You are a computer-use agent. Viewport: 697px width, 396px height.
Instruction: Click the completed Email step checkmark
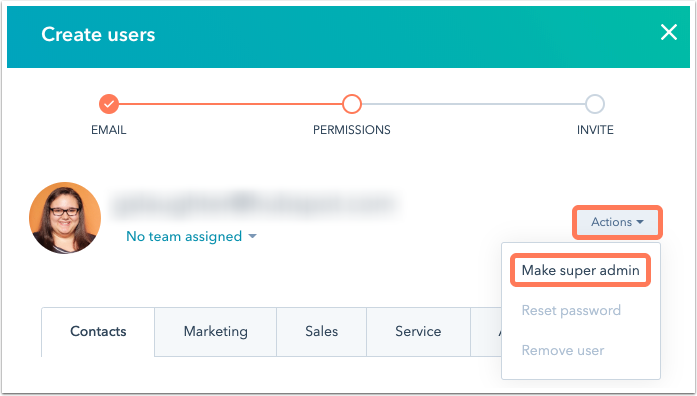[109, 104]
